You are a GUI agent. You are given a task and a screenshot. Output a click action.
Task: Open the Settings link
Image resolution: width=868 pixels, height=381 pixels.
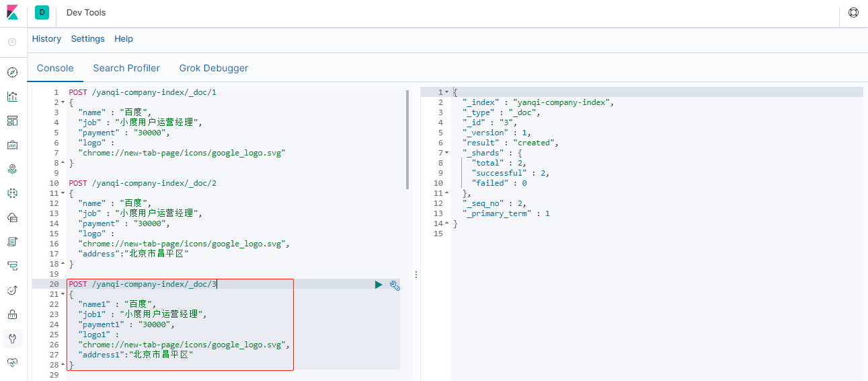coord(88,39)
